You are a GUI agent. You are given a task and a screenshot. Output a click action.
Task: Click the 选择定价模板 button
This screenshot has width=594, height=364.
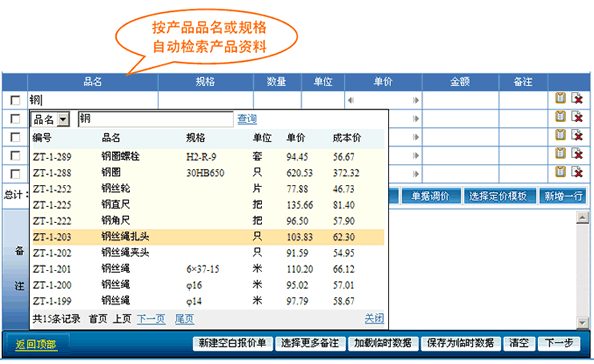pyautogui.click(x=498, y=196)
